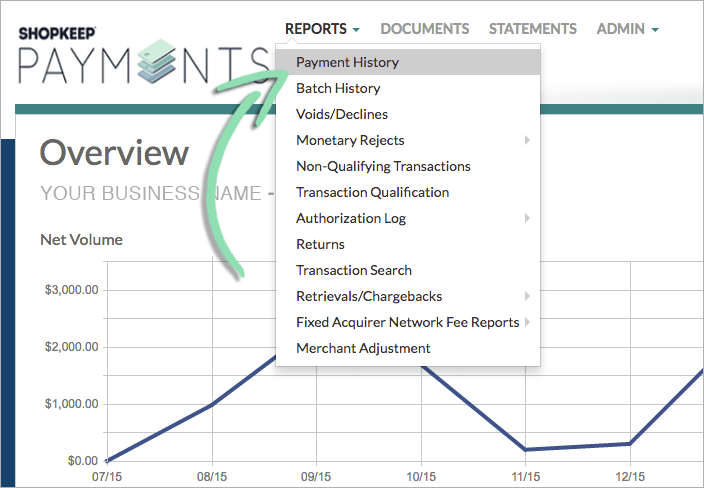Click the 12/15 date label

[x=630, y=477]
